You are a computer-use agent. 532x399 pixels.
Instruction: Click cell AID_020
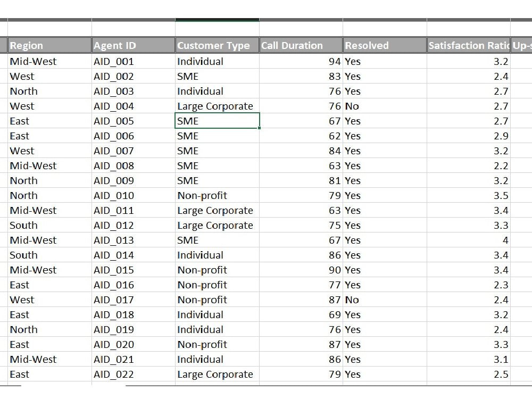(134, 345)
